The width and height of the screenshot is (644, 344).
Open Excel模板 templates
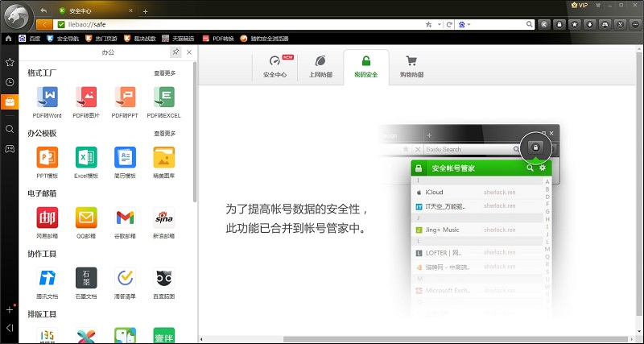(86, 163)
